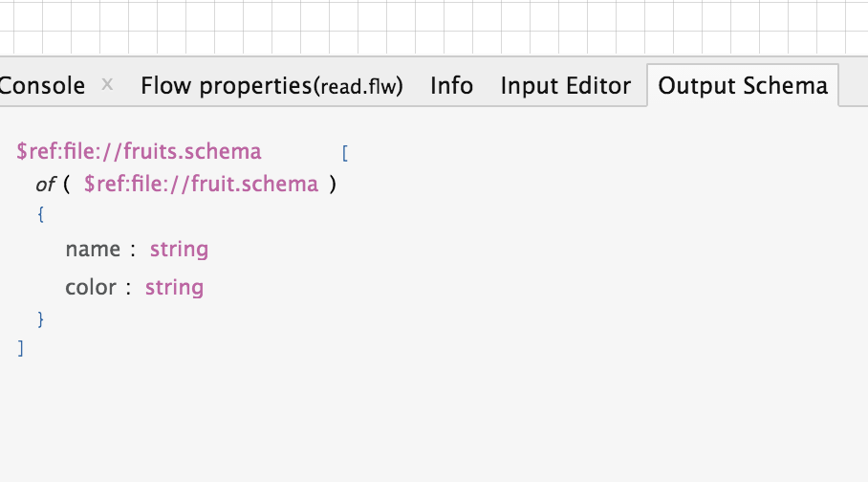
Task: Click the closing square bracket of the array
Action: tap(20, 348)
